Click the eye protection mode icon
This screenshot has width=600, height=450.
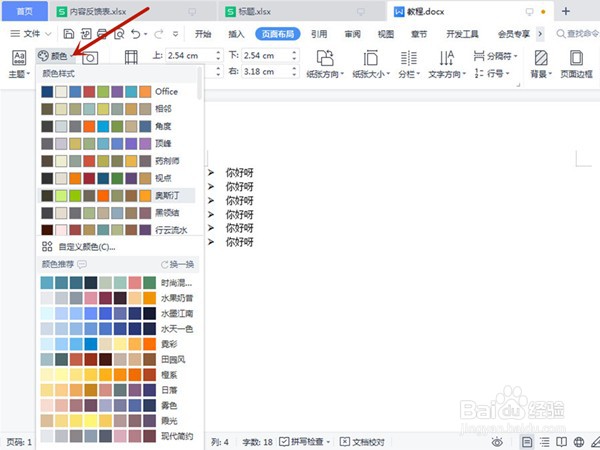click(x=497, y=442)
